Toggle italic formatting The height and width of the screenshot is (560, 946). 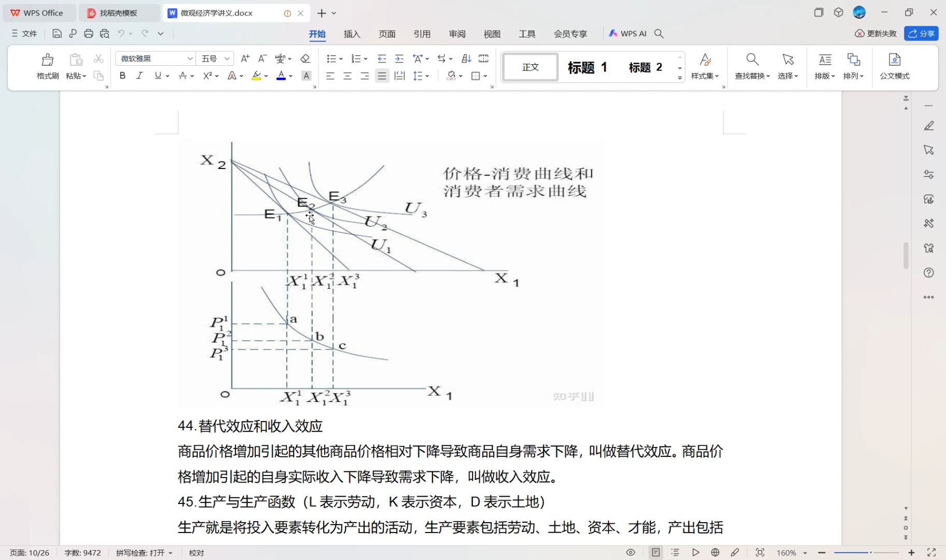click(x=140, y=76)
